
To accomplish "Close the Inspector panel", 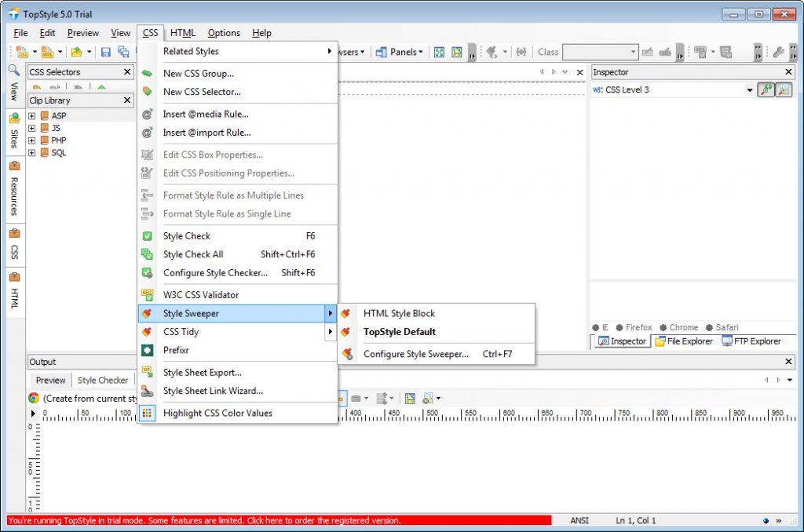I will click(x=788, y=71).
